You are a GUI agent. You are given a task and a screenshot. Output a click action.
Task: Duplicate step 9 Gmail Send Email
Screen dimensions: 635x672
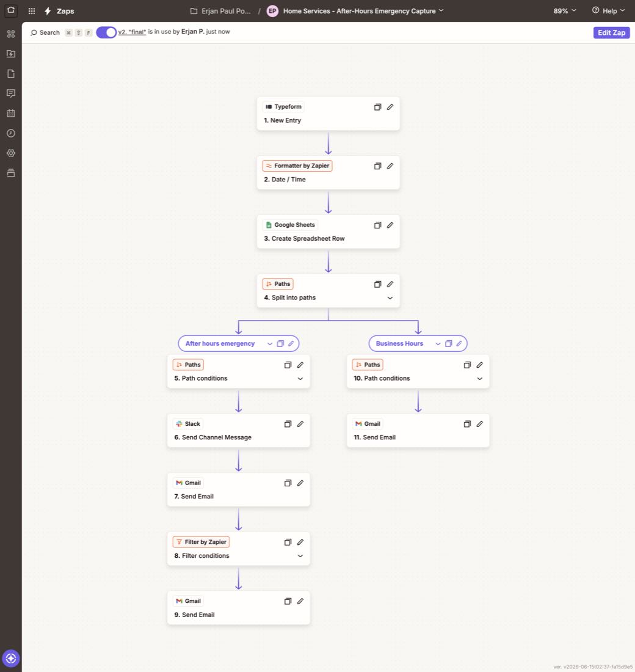click(288, 602)
